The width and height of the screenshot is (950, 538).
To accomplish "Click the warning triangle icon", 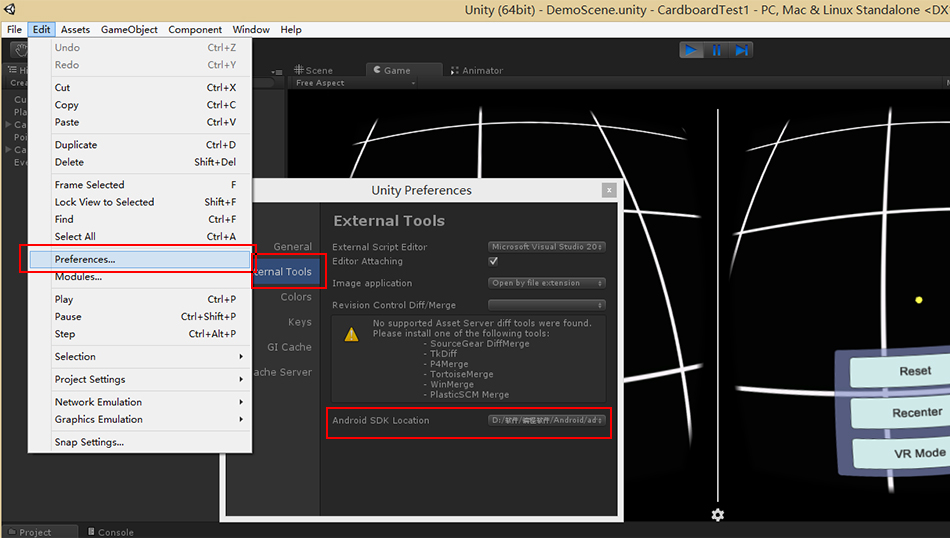I will (351, 334).
